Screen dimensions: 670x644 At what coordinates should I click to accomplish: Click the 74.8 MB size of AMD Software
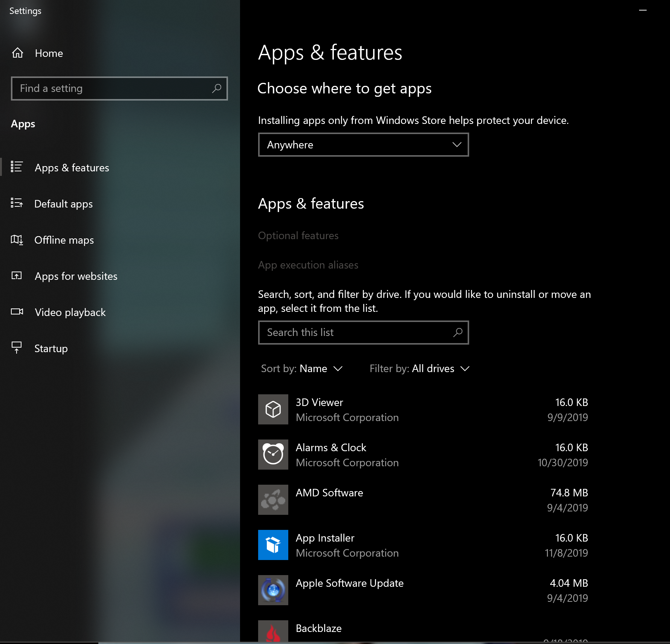tap(569, 493)
